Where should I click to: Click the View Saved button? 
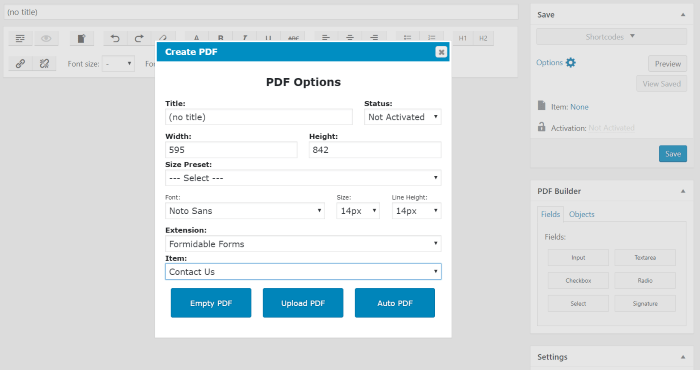coord(662,84)
